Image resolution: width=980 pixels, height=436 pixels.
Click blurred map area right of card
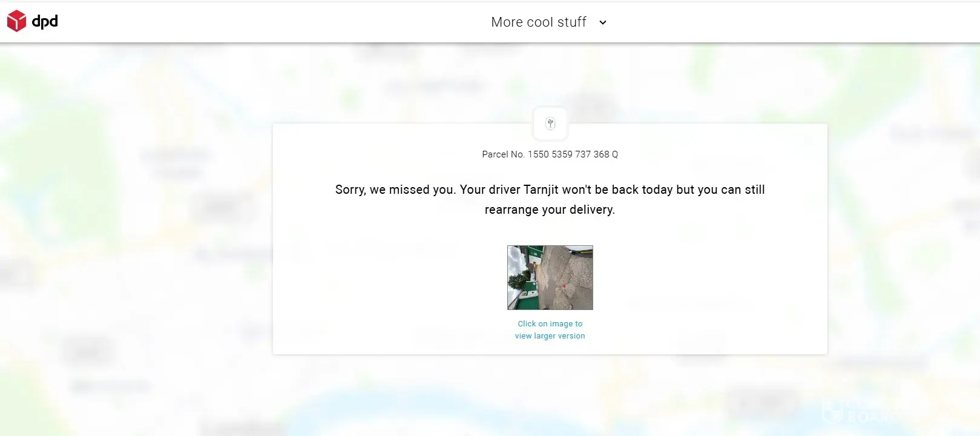click(x=903, y=242)
